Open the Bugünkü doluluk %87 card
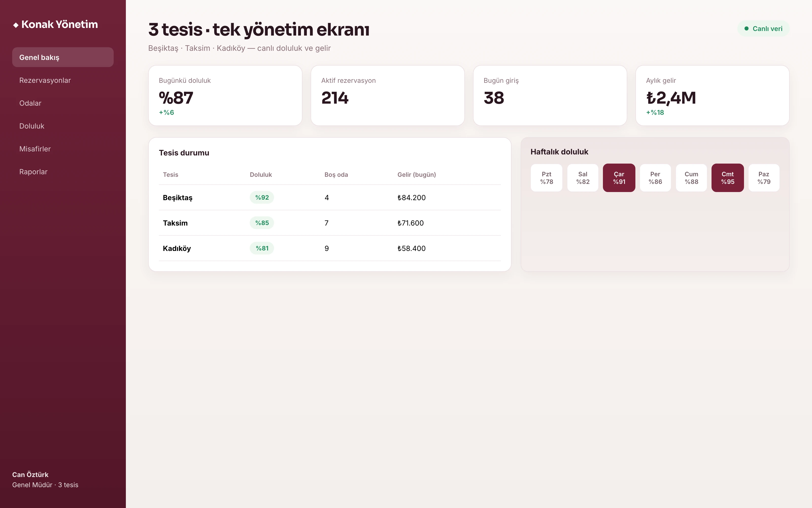812x508 pixels. click(225, 96)
